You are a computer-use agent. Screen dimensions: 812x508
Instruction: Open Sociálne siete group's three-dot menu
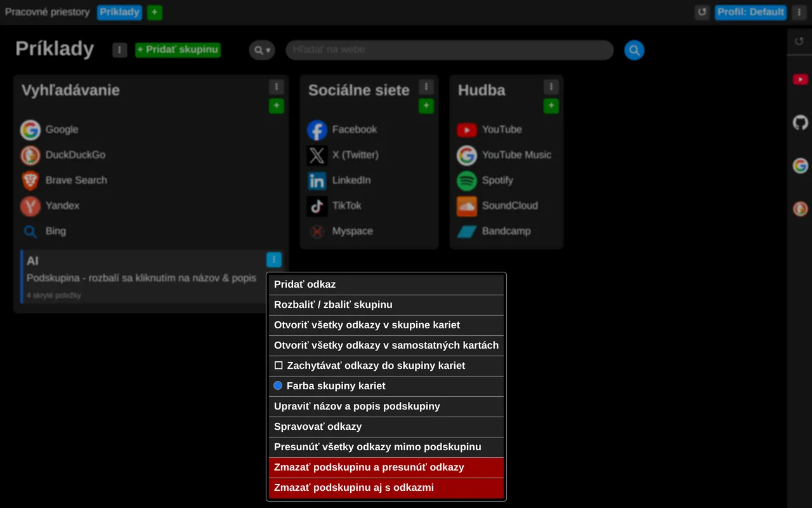(x=426, y=87)
